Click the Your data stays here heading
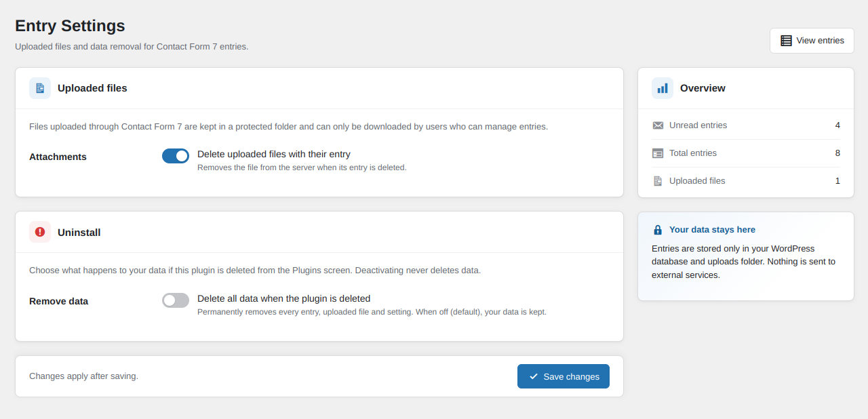Viewport: 868px width, 419px height. click(x=712, y=230)
